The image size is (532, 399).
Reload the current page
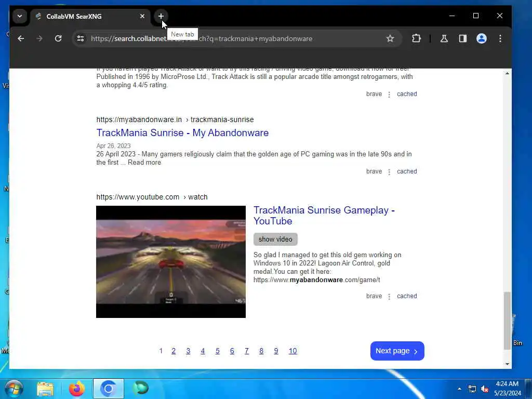coord(58,38)
